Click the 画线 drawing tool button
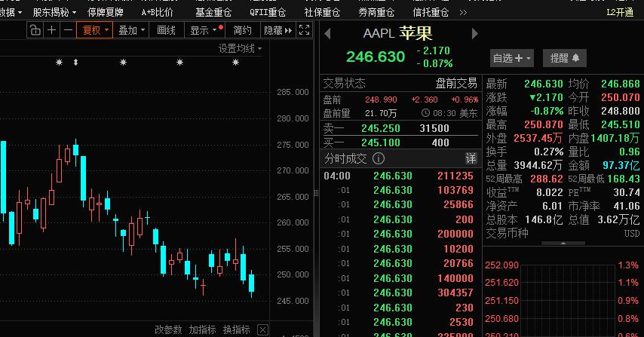The width and height of the screenshot is (644, 337). (x=166, y=30)
